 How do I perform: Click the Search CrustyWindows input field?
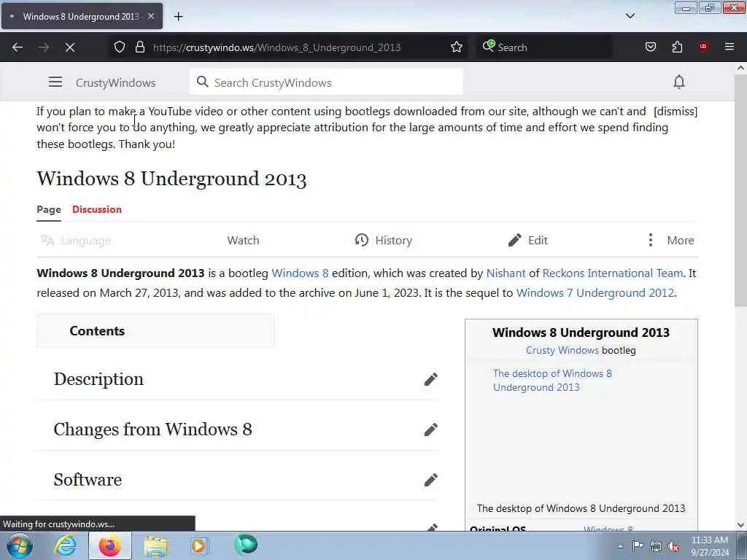point(326,82)
